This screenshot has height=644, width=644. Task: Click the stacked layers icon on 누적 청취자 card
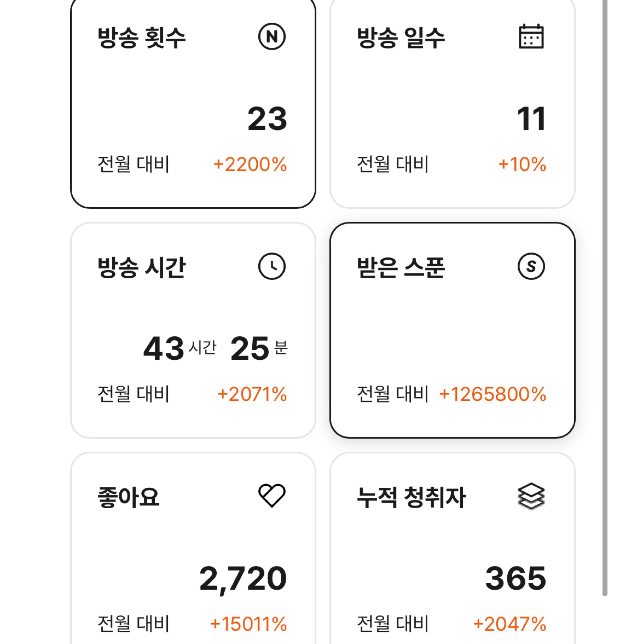pyautogui.click(x=531, y=496)
